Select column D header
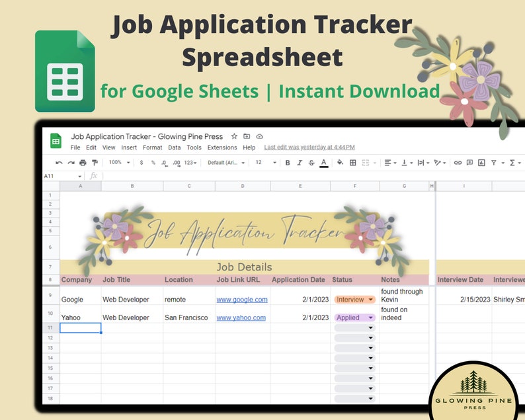This screenshot has width=525, height=420. tap(243, 186)
